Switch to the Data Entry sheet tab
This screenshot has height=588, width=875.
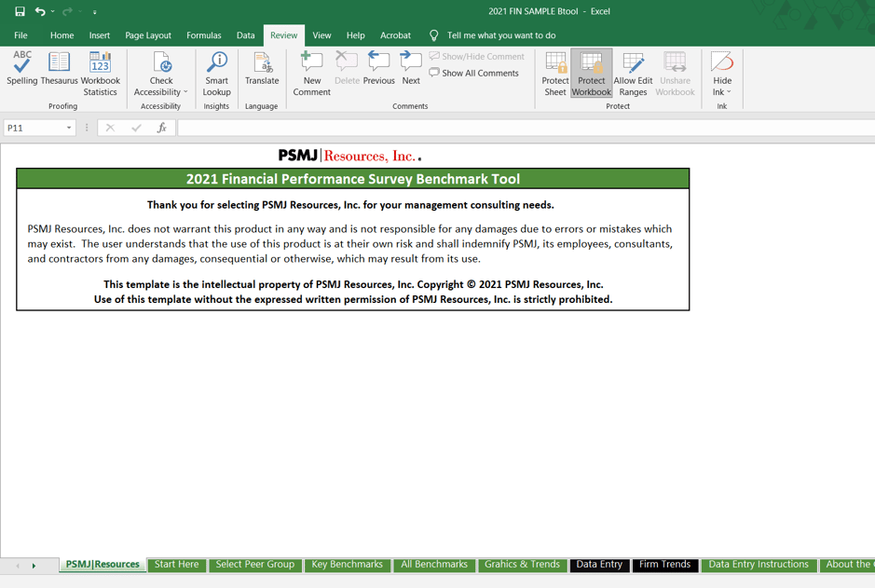[599, 565]
